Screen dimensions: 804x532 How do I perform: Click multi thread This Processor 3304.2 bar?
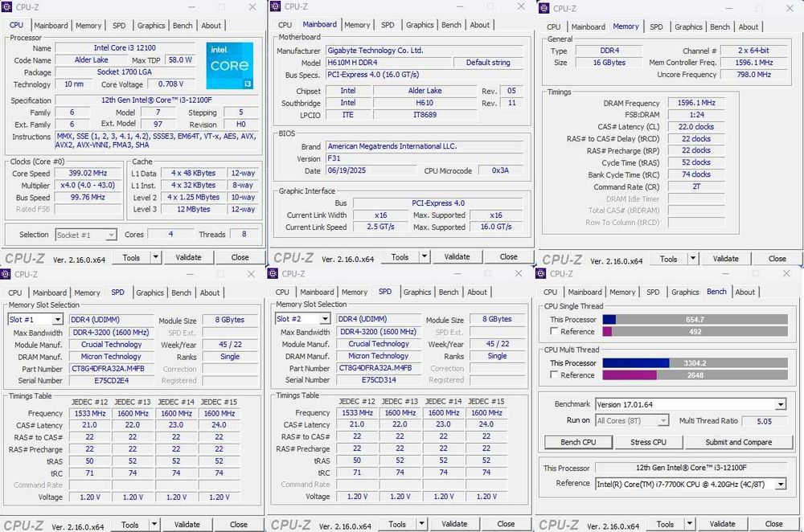695,363
